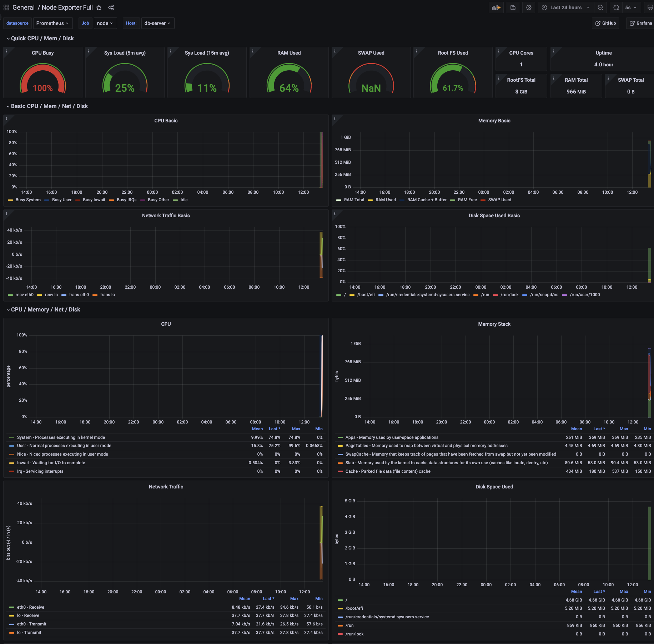Open dashboard settings gear
This screenshot has width=654, height=644.
pyautogui.click(x=529, y=7)
